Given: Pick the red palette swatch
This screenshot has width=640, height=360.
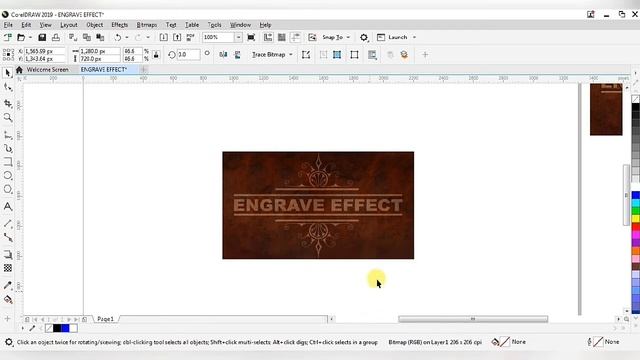Looking at the screenshot, I should 636,227.
